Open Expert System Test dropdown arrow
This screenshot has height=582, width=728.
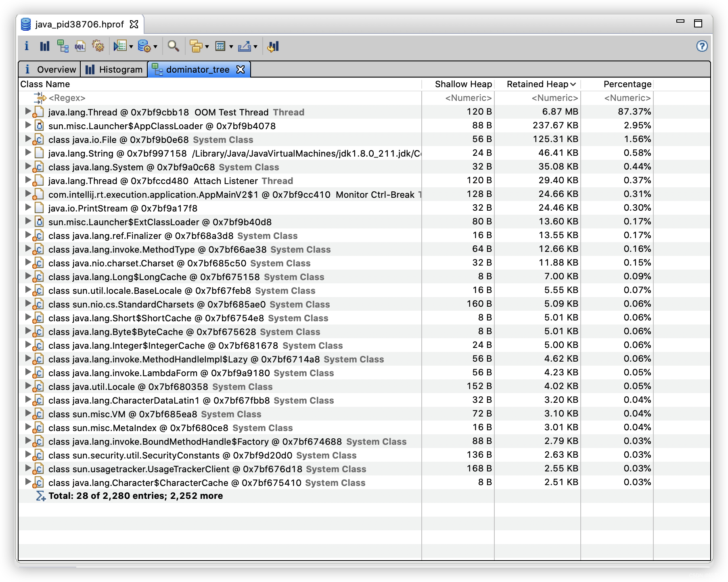click(x=131, y=47)
